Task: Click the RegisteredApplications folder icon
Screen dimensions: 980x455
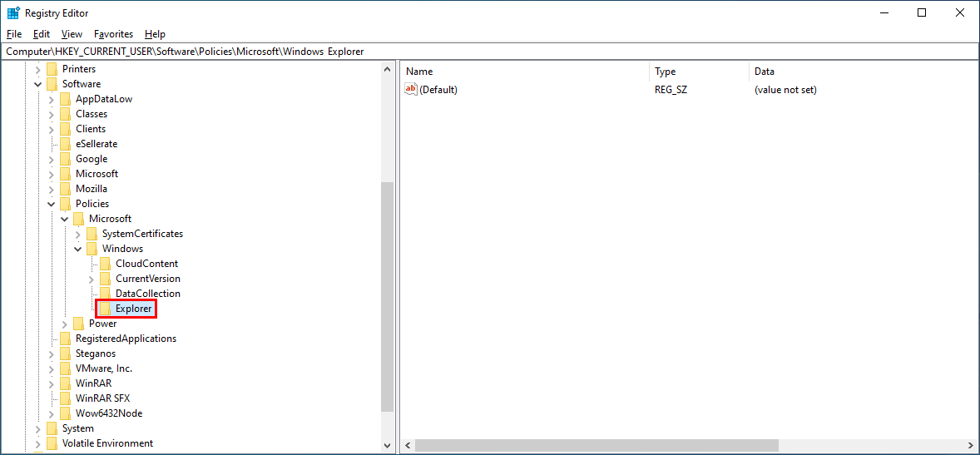Action: [x=65, y=339]
